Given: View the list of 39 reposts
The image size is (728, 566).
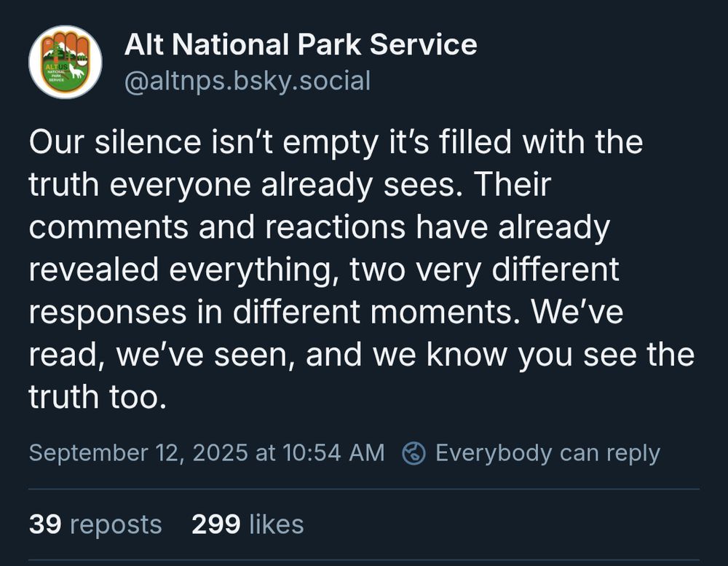Looking at the screenshot, I should (95, 524).
